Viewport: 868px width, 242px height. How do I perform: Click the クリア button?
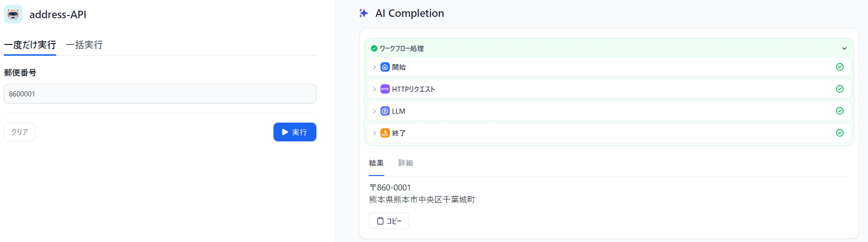coord(20,132)
